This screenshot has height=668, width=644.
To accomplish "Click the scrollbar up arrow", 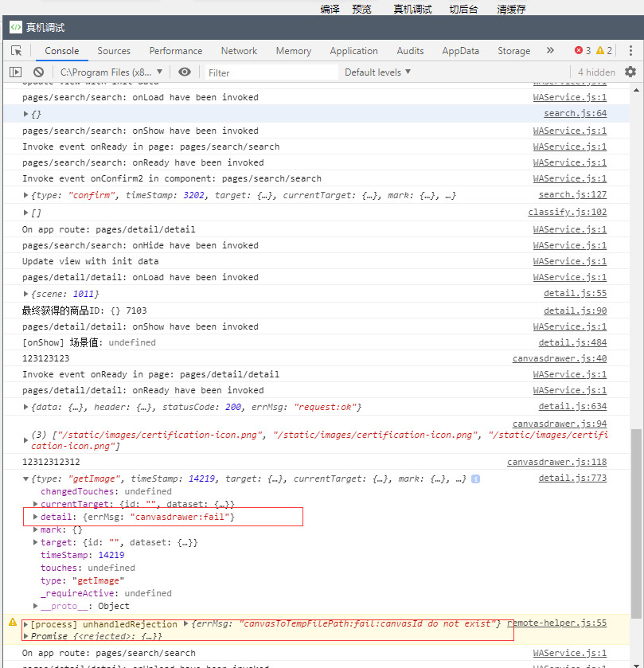I will pos(636,90).
